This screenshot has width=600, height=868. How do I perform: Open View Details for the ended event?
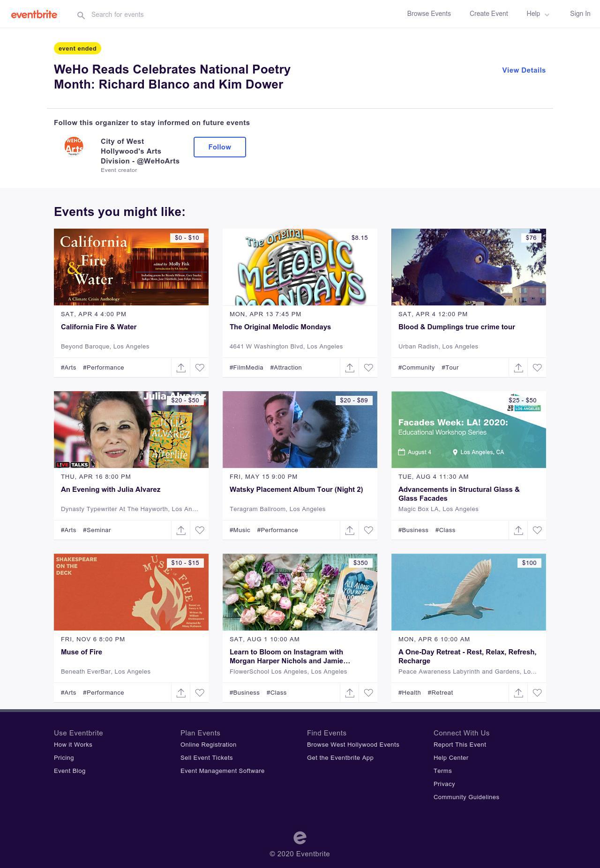coord(524,70)
